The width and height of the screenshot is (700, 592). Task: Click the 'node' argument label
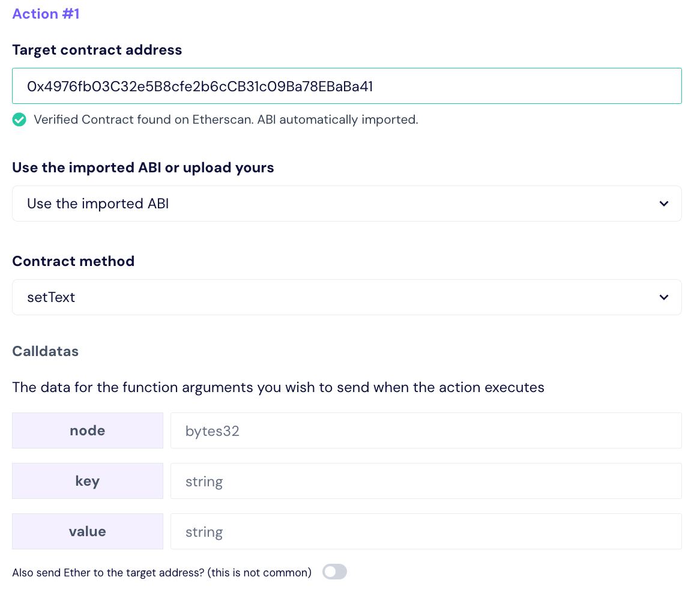(x=88, y=430)
